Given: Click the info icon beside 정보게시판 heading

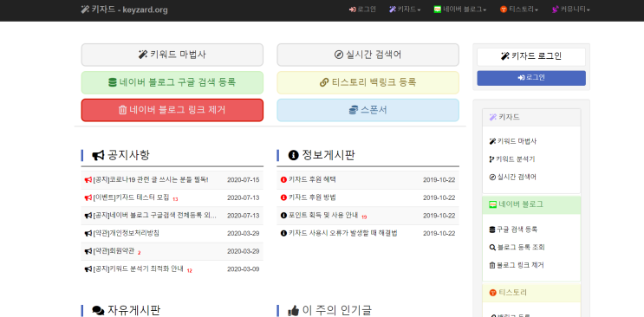Looking at the screenshot, I should pyautogui.click(x=293, y=155).
